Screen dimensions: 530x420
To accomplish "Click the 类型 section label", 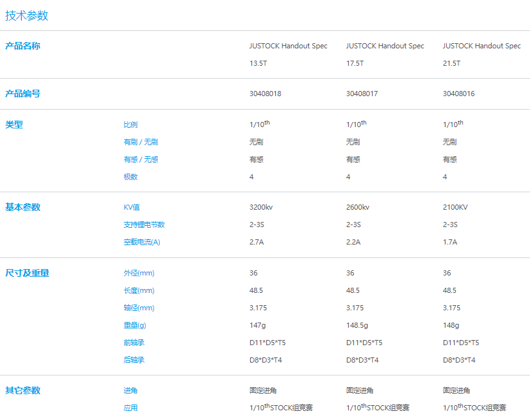I will [x=14, y=125].
